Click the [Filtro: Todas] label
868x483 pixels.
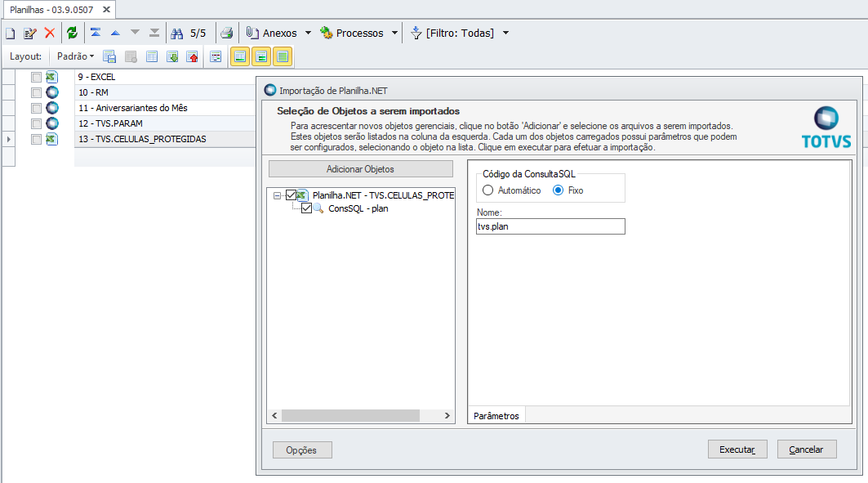click(460, 34)
